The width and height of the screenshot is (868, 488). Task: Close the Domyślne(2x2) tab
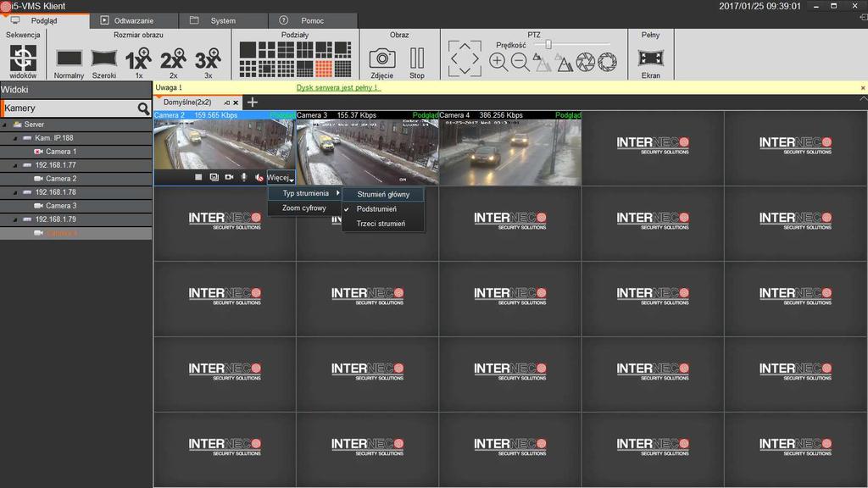tap(236, 103)
